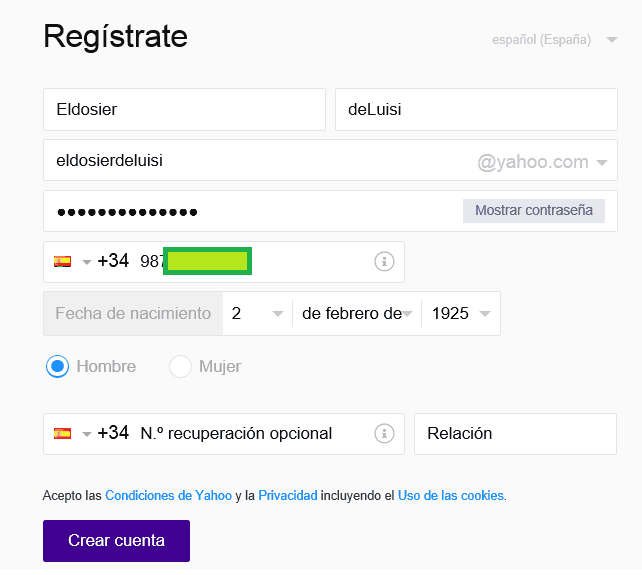Click the recovery number info icon
The image size is (642, 575).
click(383, 434)
